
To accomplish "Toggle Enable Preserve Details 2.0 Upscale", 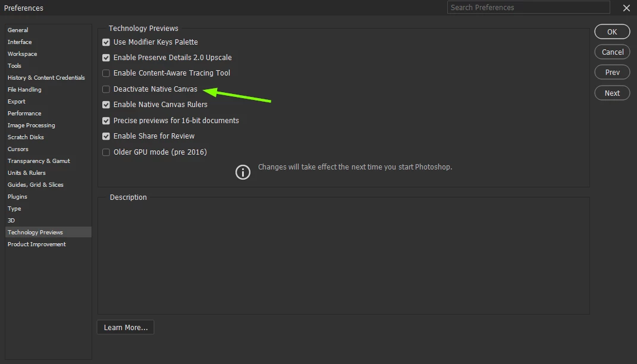I will point(106,58).
